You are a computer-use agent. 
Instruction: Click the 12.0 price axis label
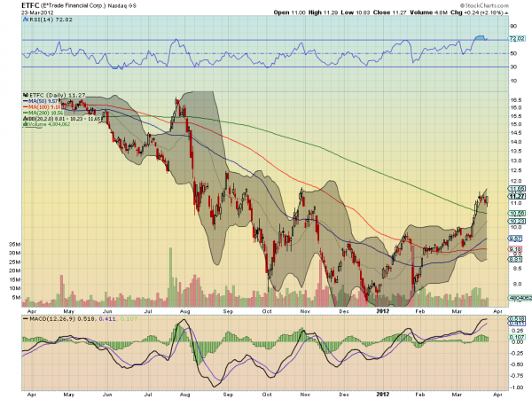(x=516, y=182)
